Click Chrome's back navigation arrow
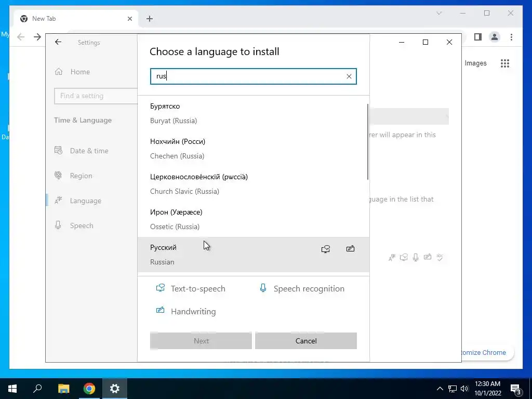The image size is (532, 399). click(21, 37)
